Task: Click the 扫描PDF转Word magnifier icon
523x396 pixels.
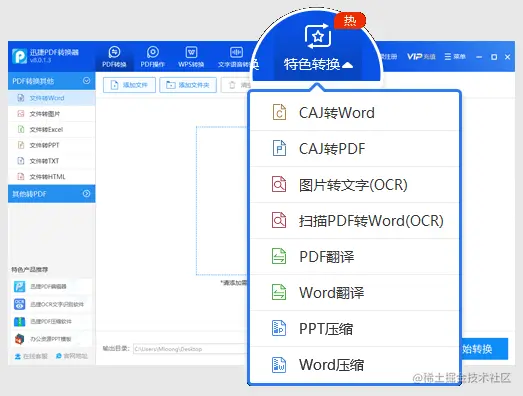Action: click(279, 220)
